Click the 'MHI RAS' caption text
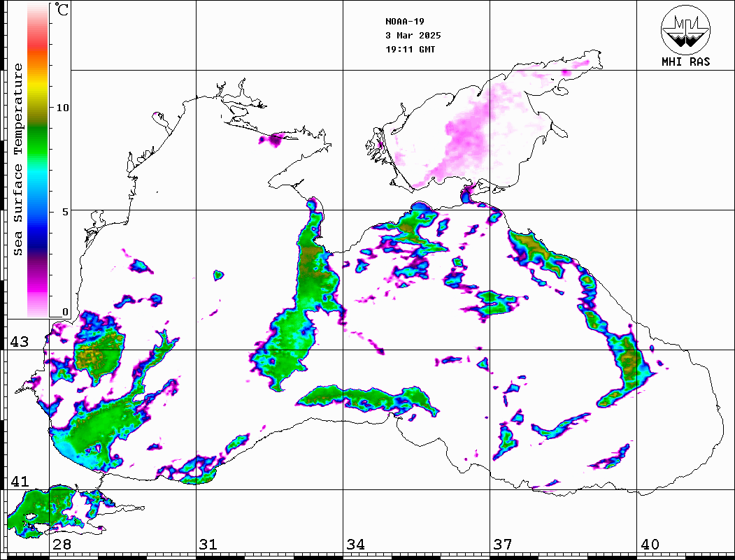The image size is (735, 560). point(685,62)
